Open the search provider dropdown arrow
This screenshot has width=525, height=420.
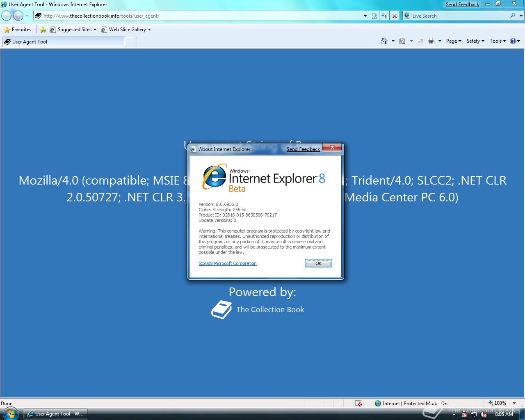coord(521,16)
